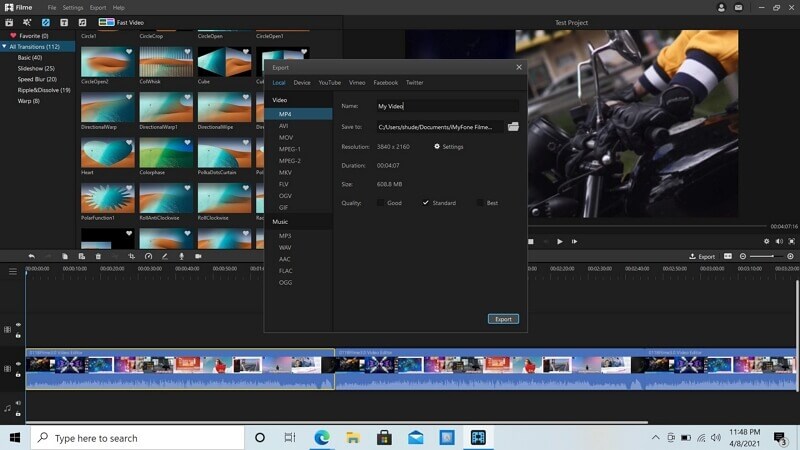Click the timeline zoom slider
The image size is (800, 450).
click(766, 256)
